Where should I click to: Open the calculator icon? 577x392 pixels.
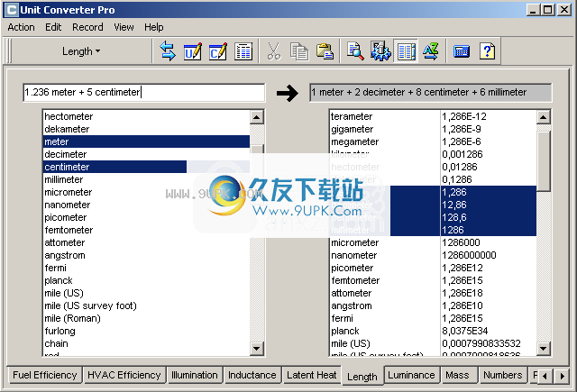tap(462, 51)
